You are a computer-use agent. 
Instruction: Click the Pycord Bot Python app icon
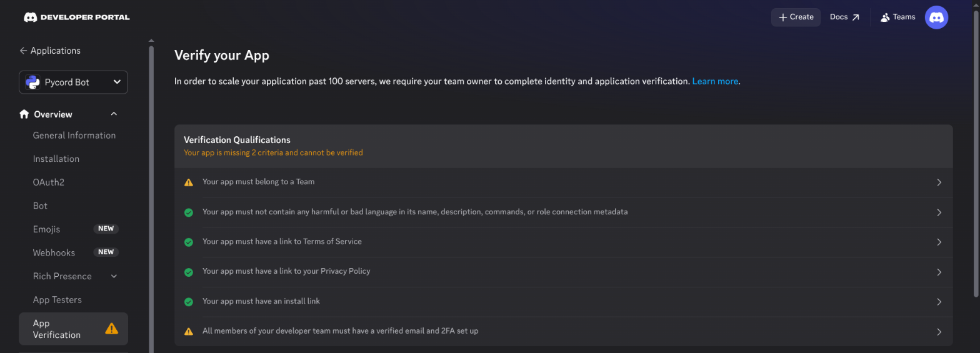pyautogui.click(x=33, y=82)
